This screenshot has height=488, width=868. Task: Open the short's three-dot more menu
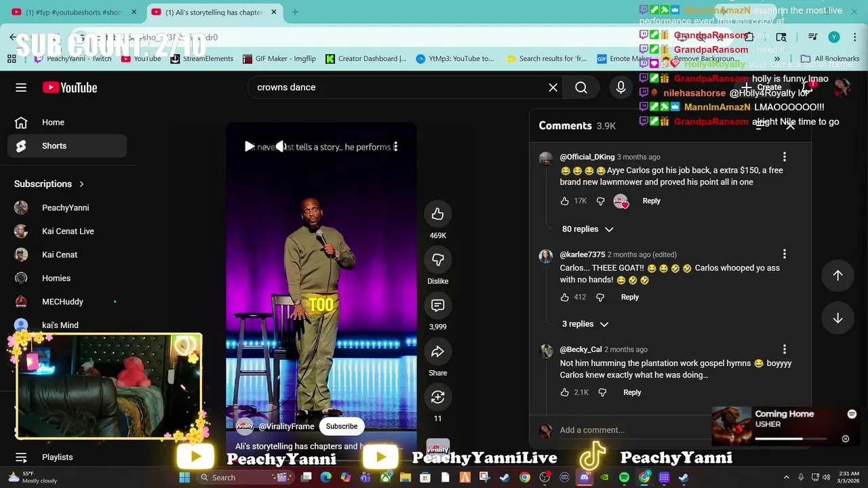point(395,146)
